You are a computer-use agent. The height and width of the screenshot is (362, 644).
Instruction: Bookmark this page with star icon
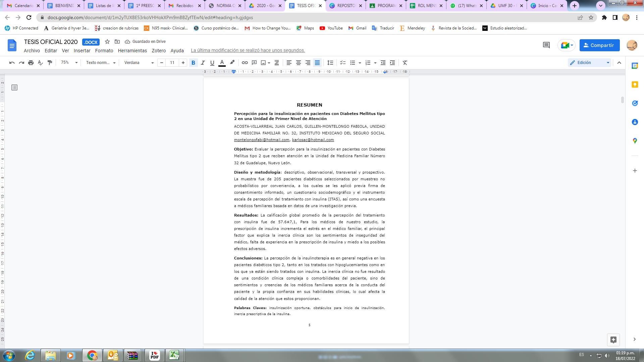click(x=591, y=17)
